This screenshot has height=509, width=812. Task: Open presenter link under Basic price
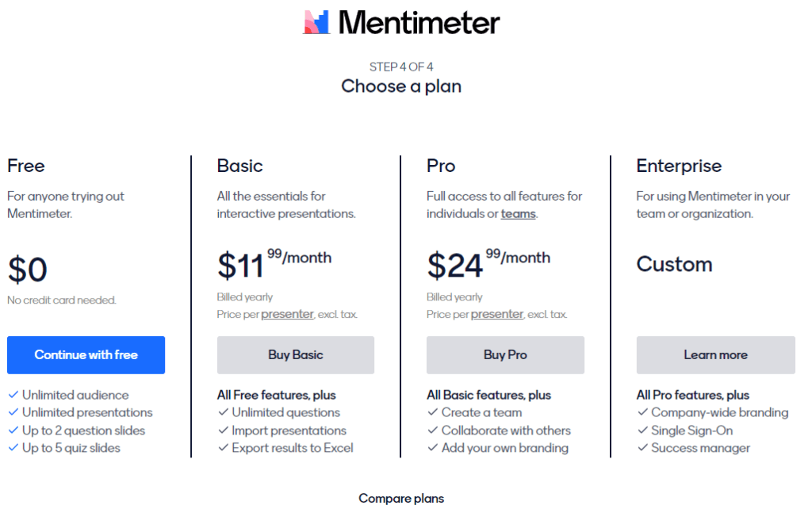(287, 314)
